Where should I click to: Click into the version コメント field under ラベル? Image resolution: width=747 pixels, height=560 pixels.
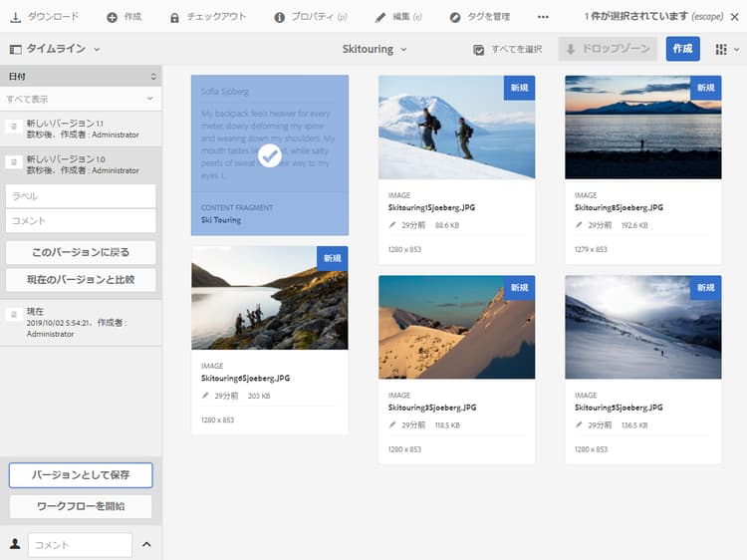(81, 220)
